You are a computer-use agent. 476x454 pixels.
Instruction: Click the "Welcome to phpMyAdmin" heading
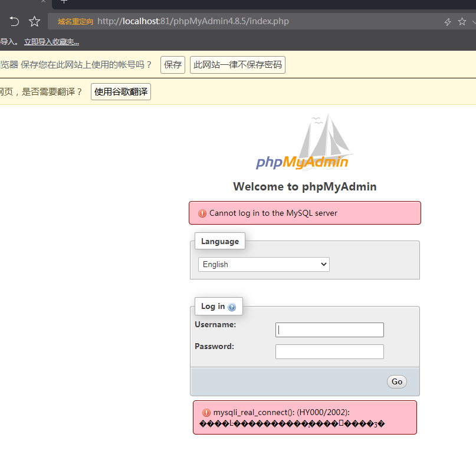(305, 187)
